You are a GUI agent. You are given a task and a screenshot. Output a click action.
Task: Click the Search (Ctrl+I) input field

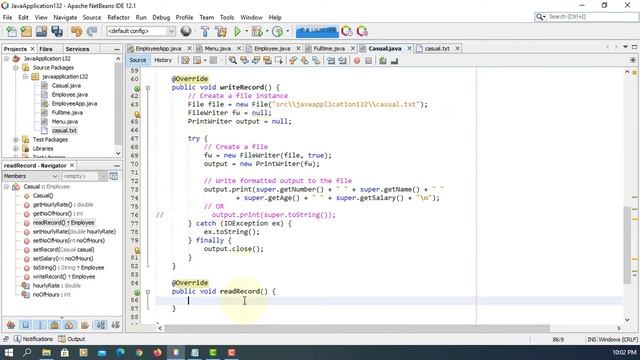[587, 17]
